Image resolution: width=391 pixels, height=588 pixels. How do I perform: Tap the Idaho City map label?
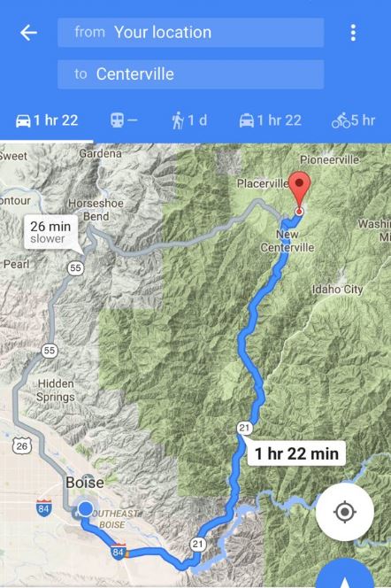point(337,289)
